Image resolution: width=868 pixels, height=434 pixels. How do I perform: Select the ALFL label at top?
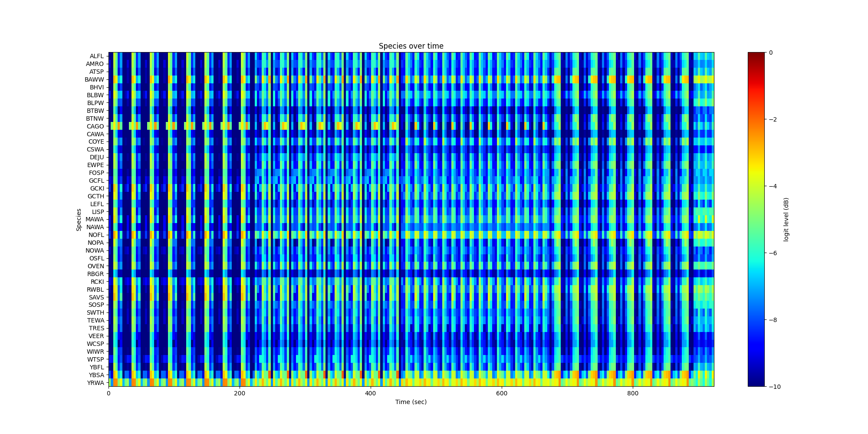tap(96, 56)
